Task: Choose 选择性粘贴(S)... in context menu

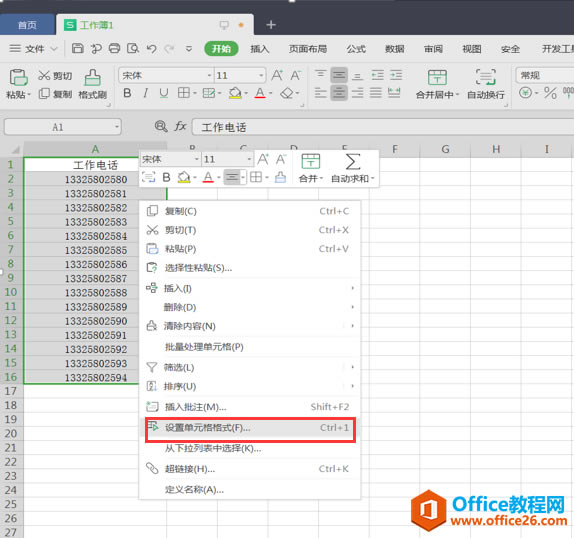Action: click(250, 268)
